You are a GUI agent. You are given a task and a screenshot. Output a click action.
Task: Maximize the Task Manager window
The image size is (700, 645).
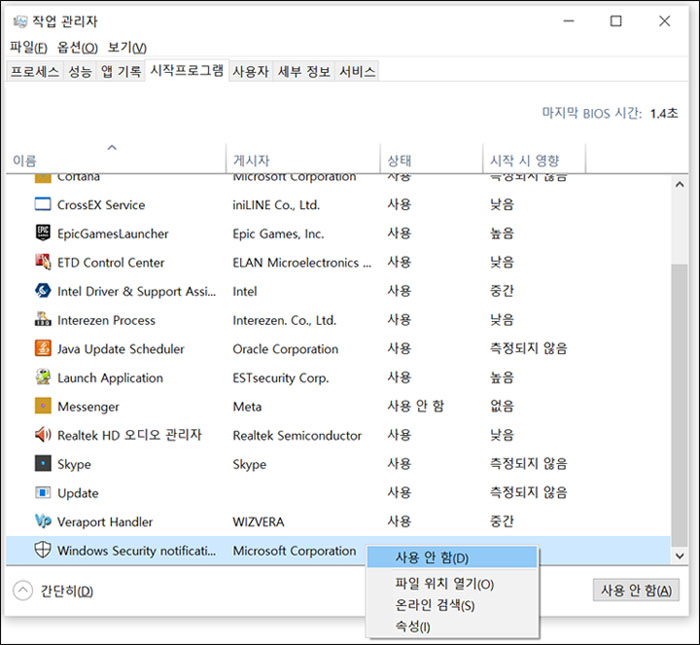[x=616, y=21]
